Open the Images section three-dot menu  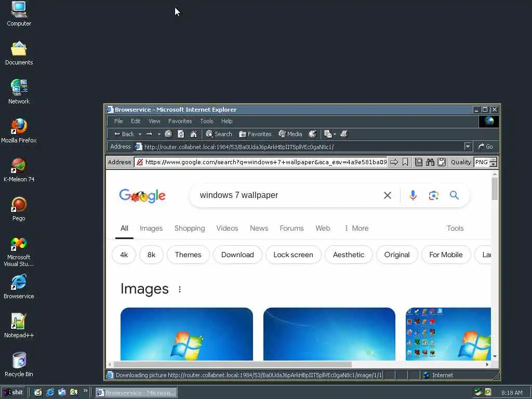tap(179, 289)
